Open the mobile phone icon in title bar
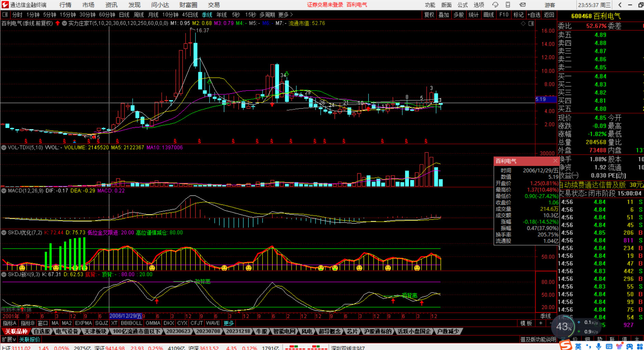This screenshot has height=350, width=644. (508, 5)
